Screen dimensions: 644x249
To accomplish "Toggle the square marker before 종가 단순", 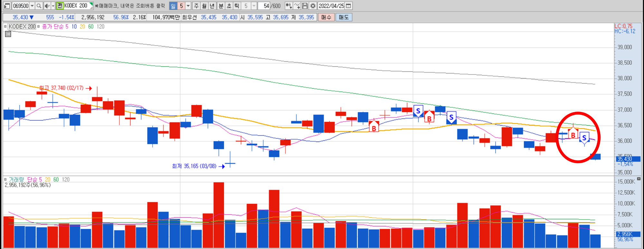I will (38, 26).
